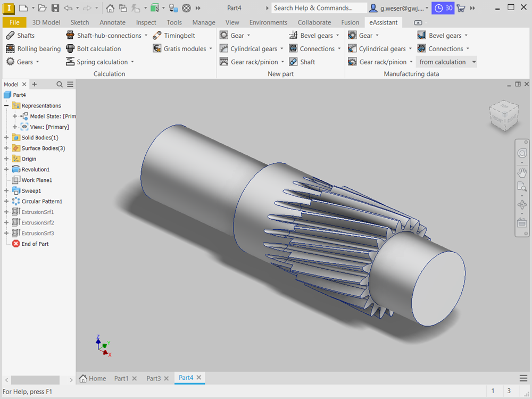Switch to the Part1 document tab

pyautogui.click(x=121, y=378)
